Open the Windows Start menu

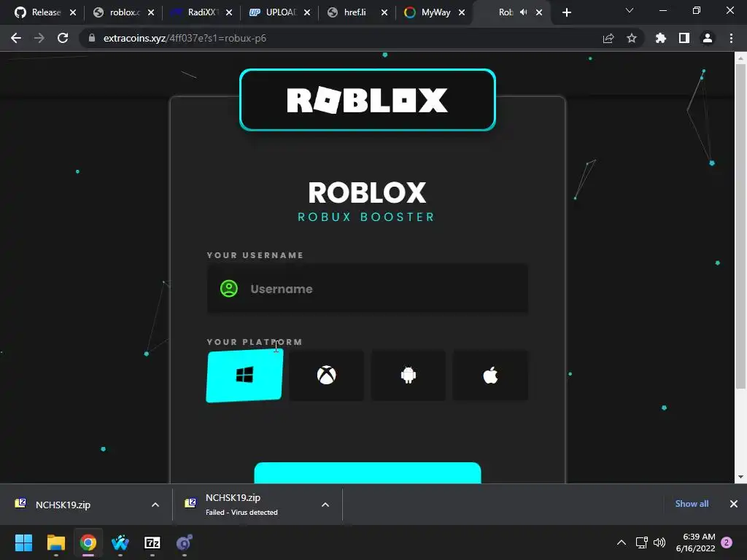point(23,542)
